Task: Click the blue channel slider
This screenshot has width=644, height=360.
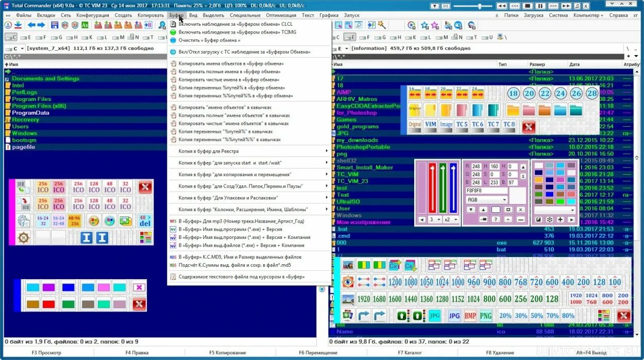Action: [453, 188]
